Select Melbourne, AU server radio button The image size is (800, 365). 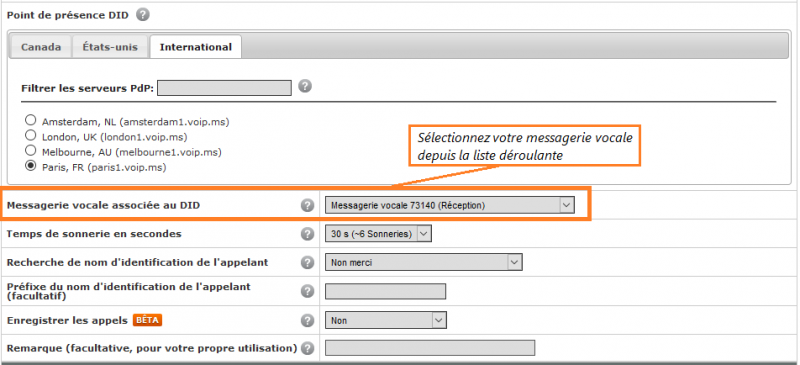coord(31,151)
